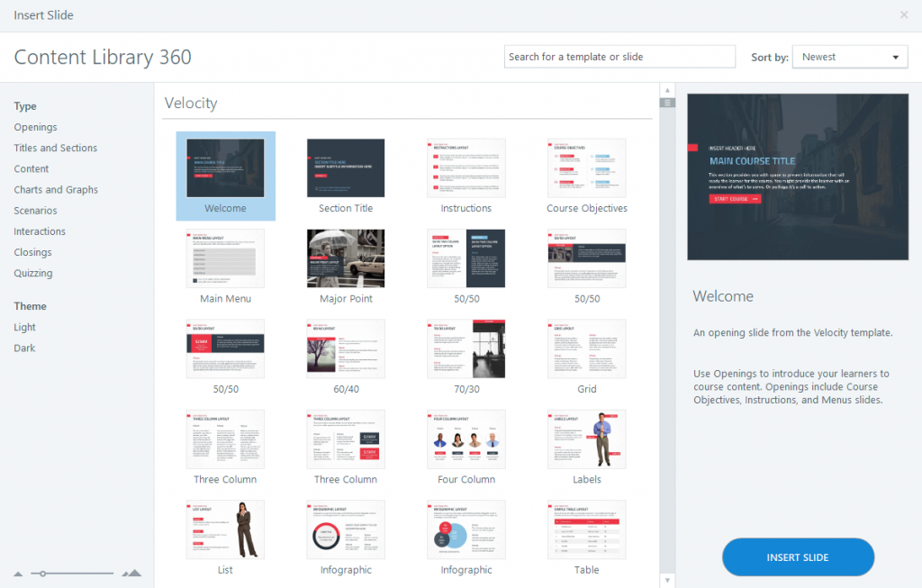Click the Insert Slide button

(798, 556)
